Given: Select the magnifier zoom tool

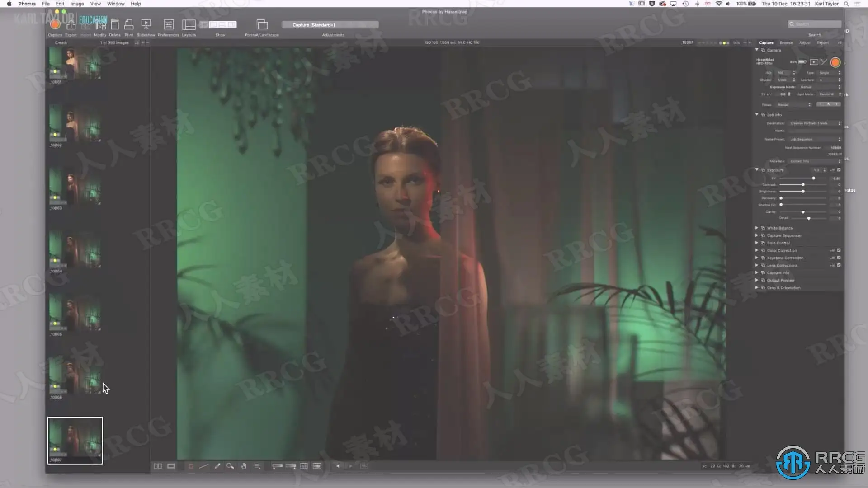Looking at the screenshot, I should point(230,466).
